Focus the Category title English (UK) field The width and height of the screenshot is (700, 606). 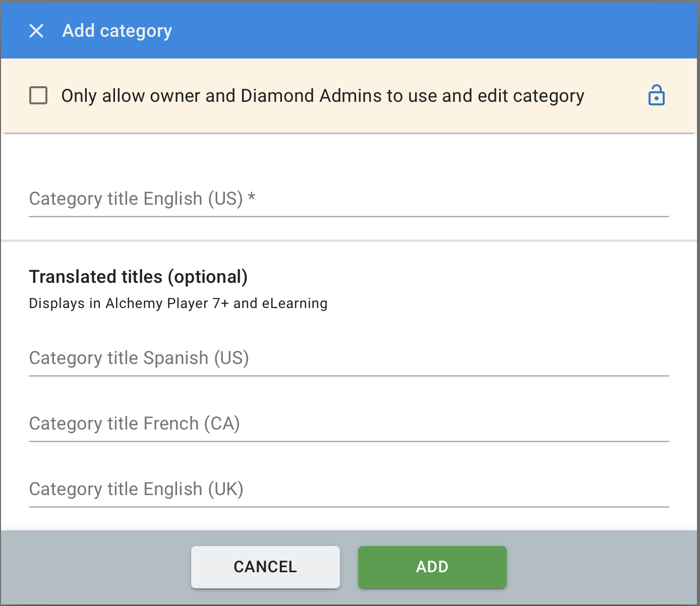[348, 490]
